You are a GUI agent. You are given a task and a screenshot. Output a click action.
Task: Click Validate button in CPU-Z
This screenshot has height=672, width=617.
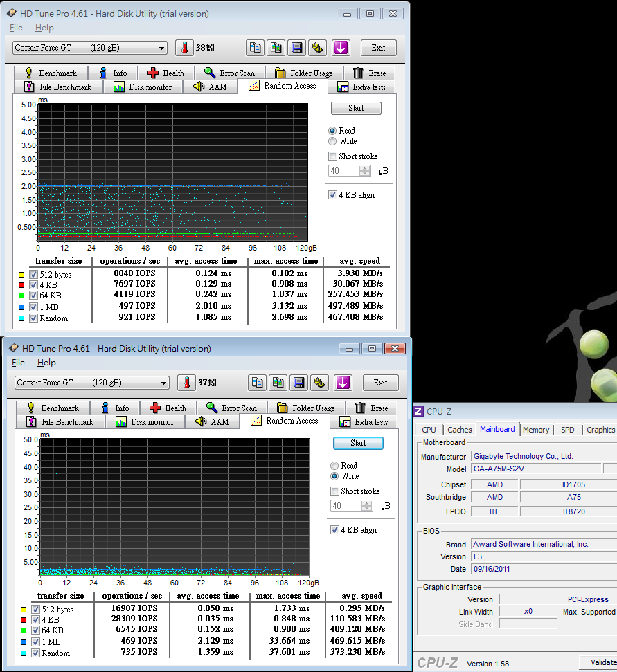coord(598,662)
